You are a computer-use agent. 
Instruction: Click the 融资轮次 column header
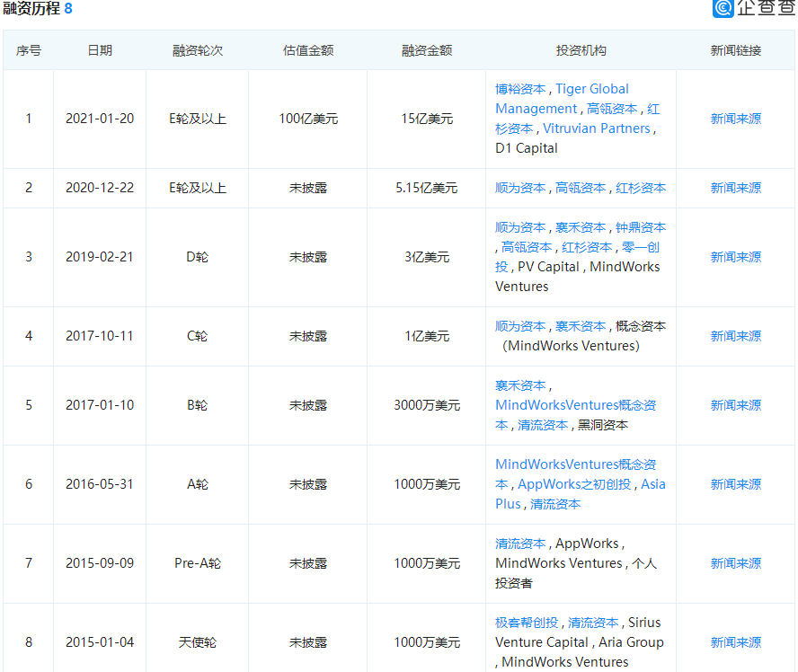tap(198, 50)
